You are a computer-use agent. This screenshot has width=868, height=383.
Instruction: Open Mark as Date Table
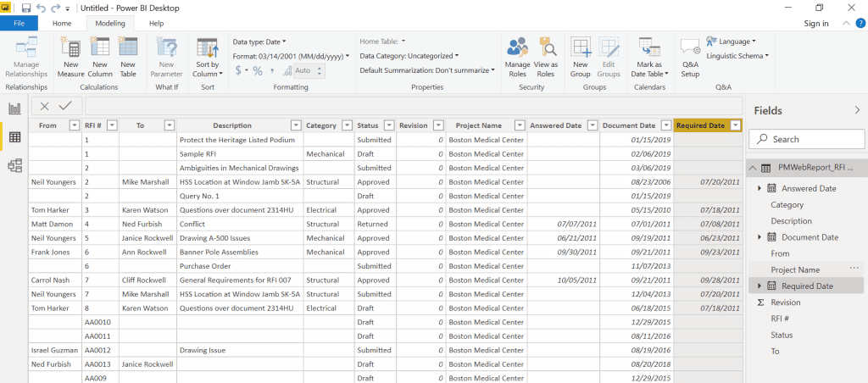click(649, 58)
